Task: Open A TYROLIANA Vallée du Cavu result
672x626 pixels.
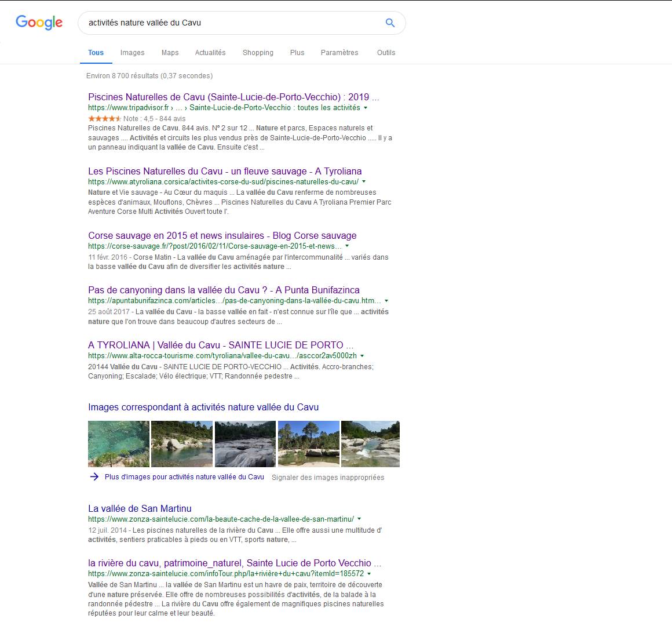Action: pos(221,345)
